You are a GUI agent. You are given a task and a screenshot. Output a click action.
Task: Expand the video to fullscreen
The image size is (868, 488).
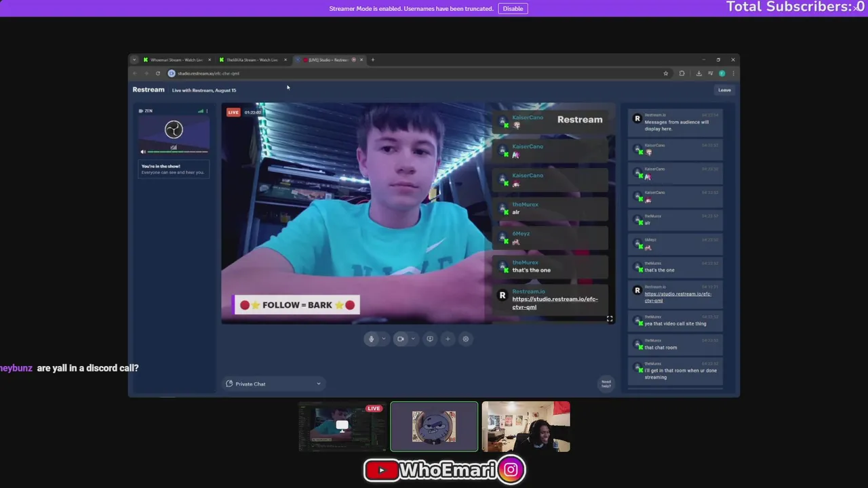(609, 319)
